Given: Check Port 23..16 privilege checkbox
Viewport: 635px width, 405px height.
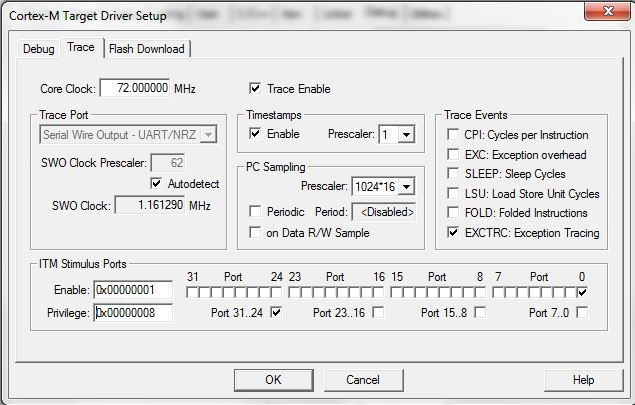Looking at the screenshot, I should [x=378, y=312].
